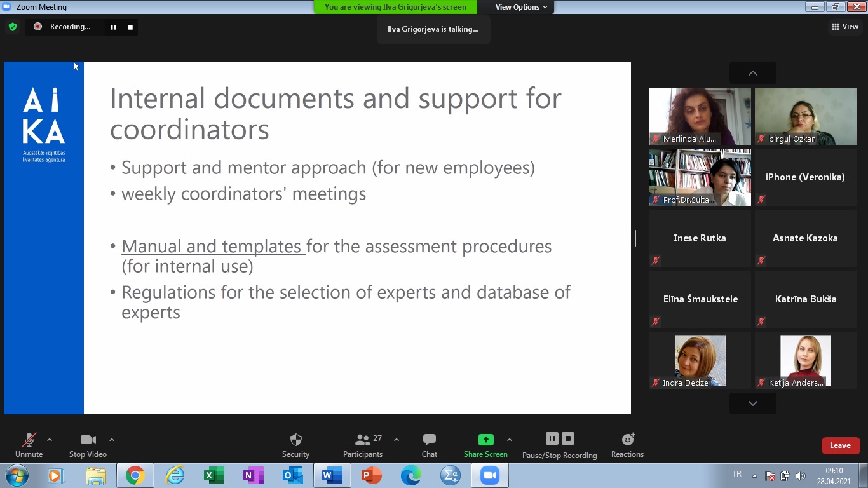Open the Reactions emoji menu
The width and height of the screenshot is (868, 488).
tap(627, 440)
